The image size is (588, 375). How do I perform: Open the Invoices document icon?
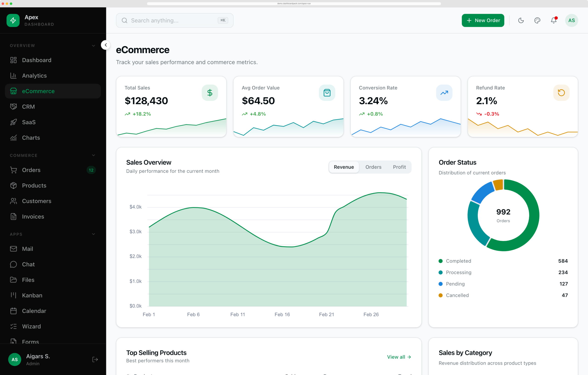click(x=13, y=216)
